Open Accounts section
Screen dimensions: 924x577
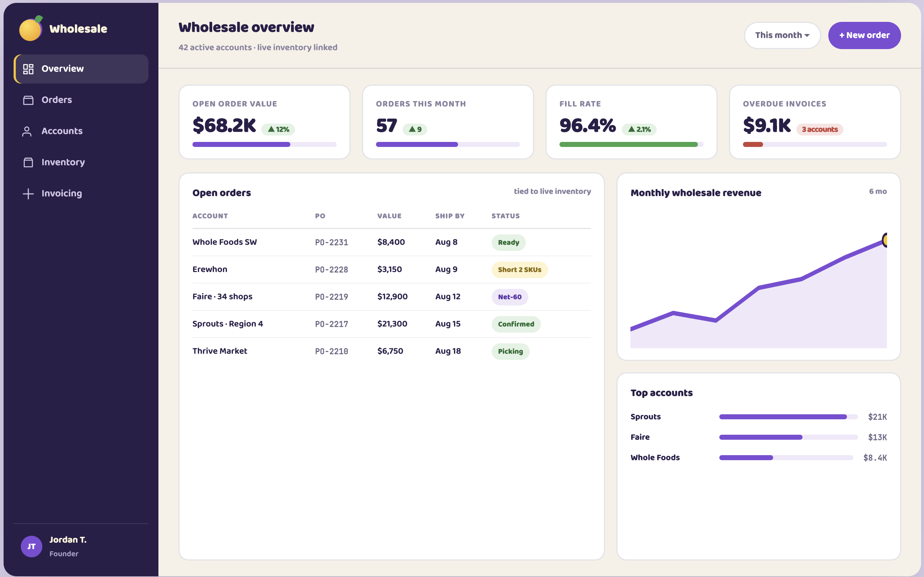(x=81, y=131)
